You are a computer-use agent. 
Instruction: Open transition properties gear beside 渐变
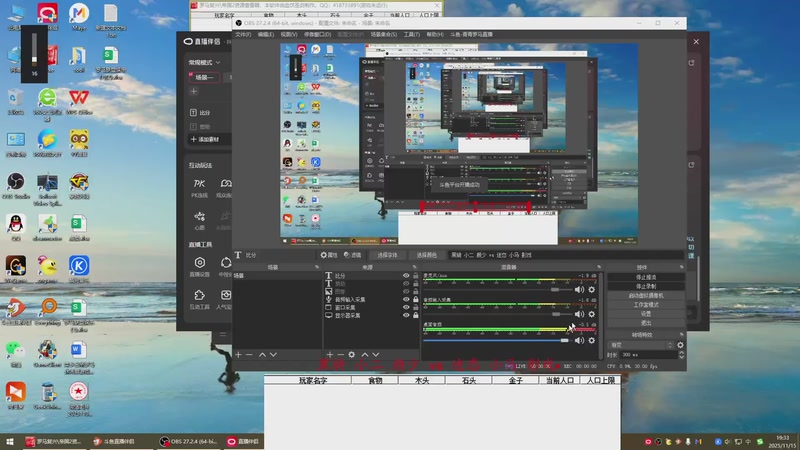pyautogui.click(x=680, y=345)
